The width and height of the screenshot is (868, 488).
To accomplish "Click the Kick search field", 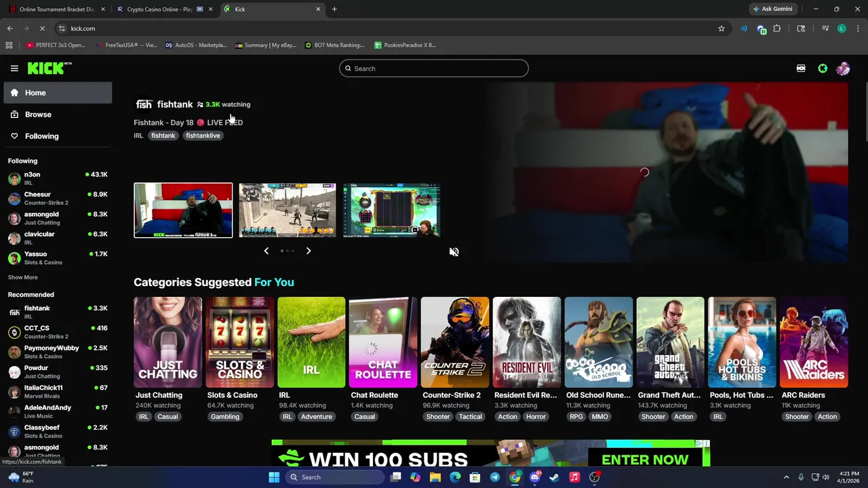I will (x=434, y=68).
